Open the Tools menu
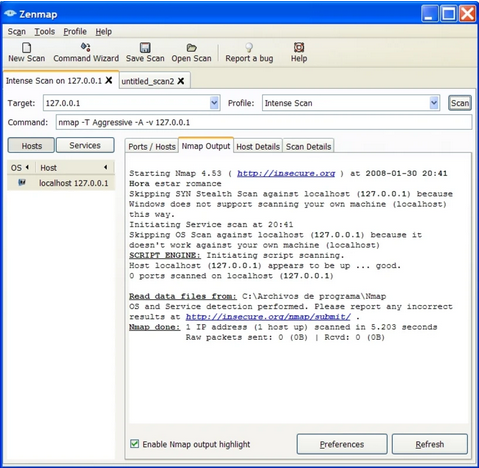Image resolution: width=479 pixels, height=468 pixels. click(45, 32)
